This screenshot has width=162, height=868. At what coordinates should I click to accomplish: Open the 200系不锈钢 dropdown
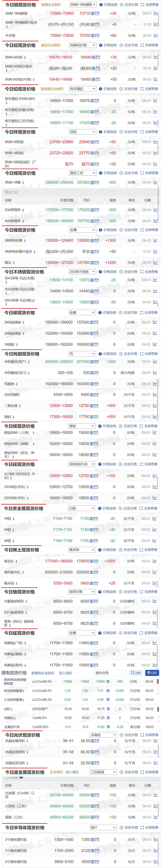[x=82, y=272]
